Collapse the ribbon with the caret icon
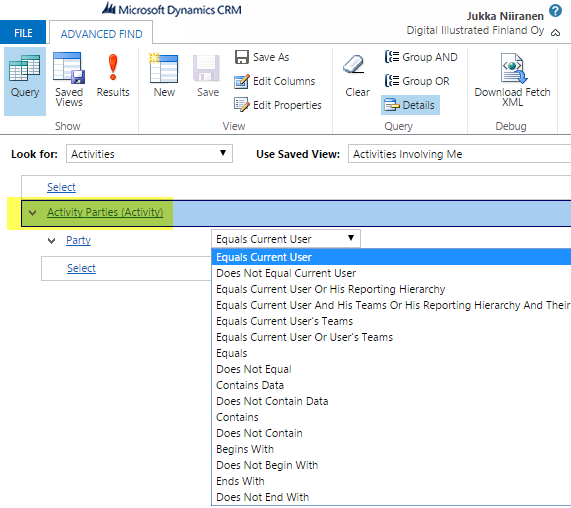 tap(555, 32)
